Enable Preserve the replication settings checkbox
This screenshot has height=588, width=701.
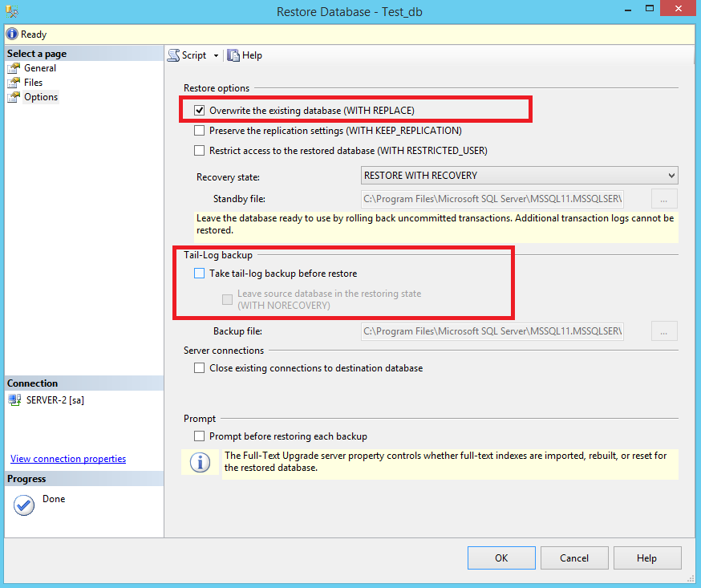(200, 130)
